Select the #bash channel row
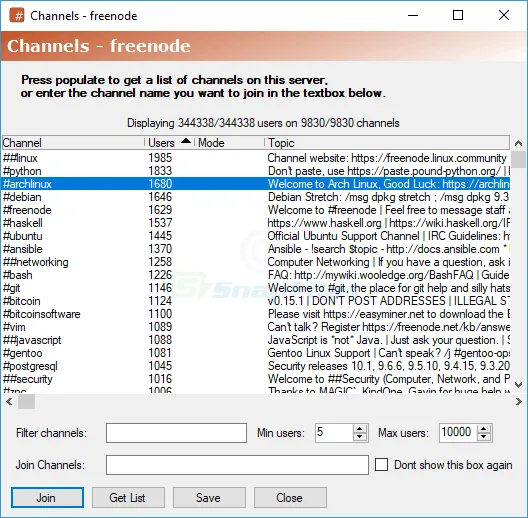The height and width of the screenshot is (518, 528). pyautogui.click(x=256, y=275)
